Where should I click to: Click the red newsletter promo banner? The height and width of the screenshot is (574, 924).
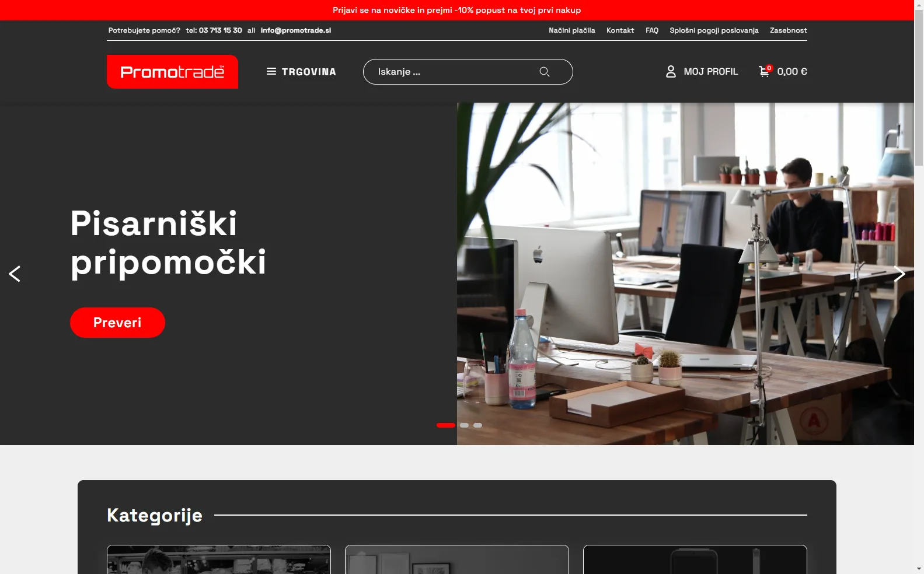(x=457, y=10)
